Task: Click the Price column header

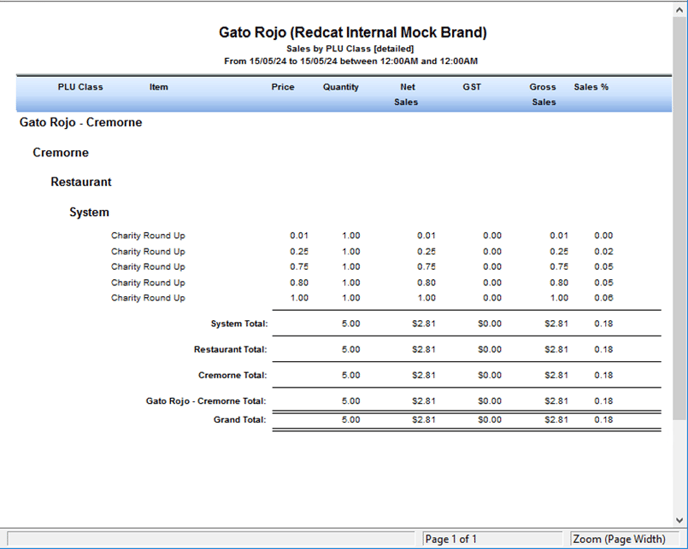Action: point(283,87)
